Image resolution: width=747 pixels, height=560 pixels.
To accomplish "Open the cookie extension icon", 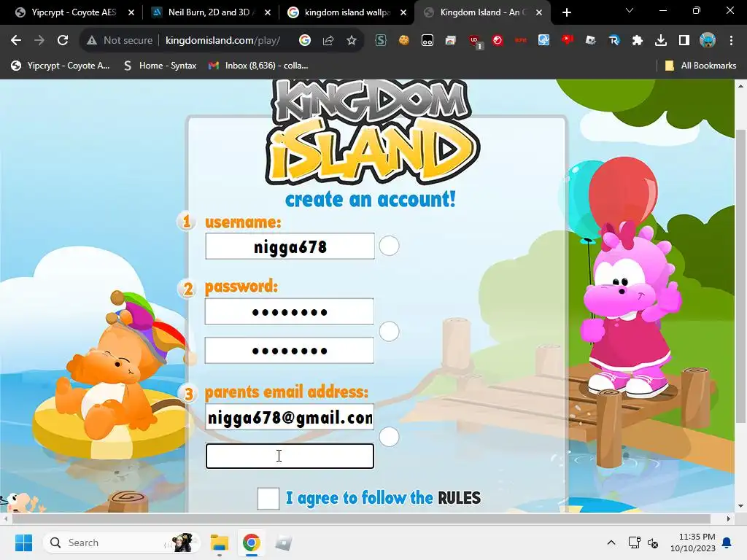I will pyautogui.click(x=403, y=41).
